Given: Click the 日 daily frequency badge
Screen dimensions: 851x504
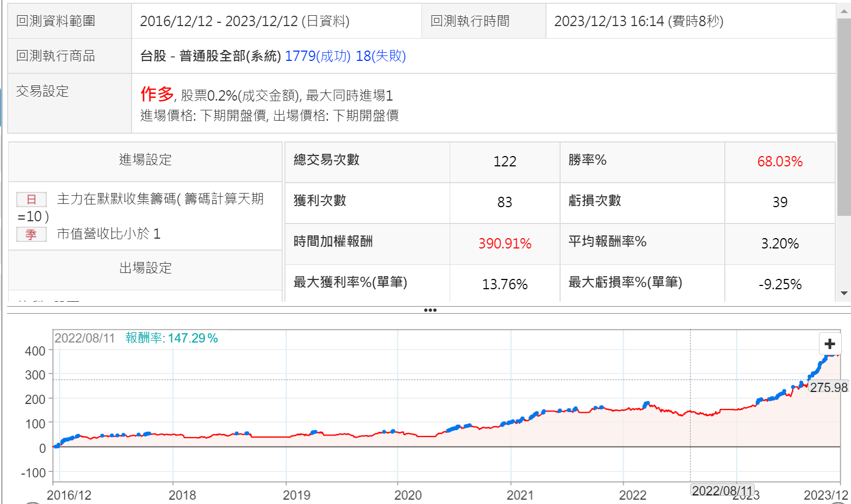Looking at the screenshot, I should [31, 200].
